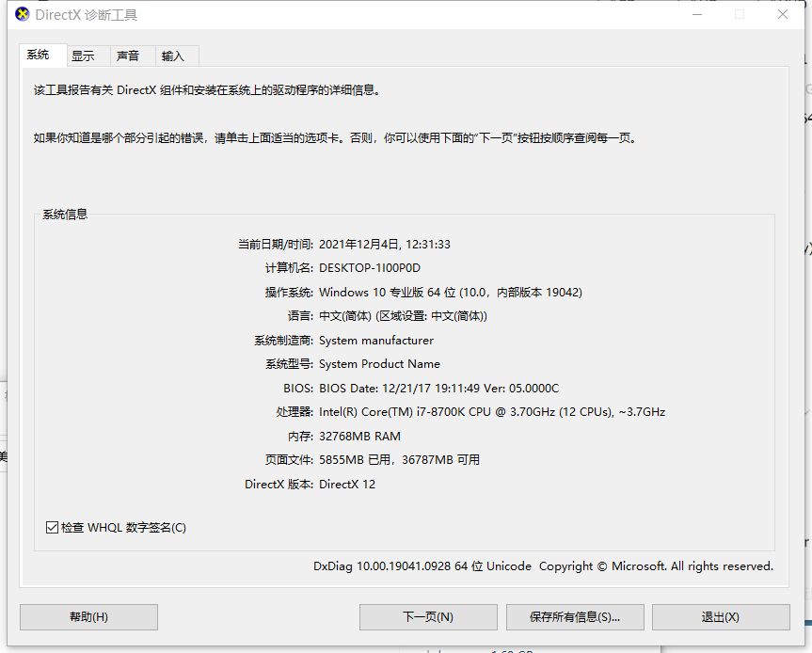The width and height of the screenshot is (812, 653).
Task: Close the DirectX 诊断工具 window
Action: (783, 14)
